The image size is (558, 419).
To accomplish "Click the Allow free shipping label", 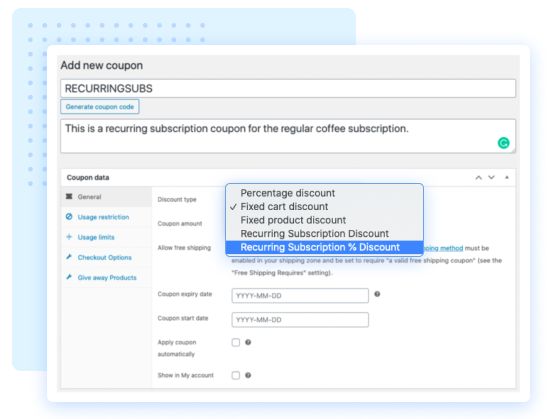I will tap(184, 248).
